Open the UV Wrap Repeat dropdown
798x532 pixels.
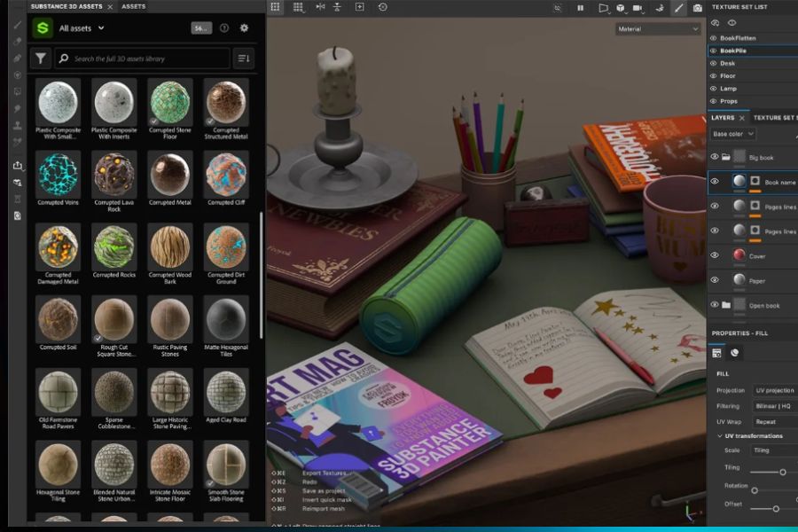coord(775,422)
